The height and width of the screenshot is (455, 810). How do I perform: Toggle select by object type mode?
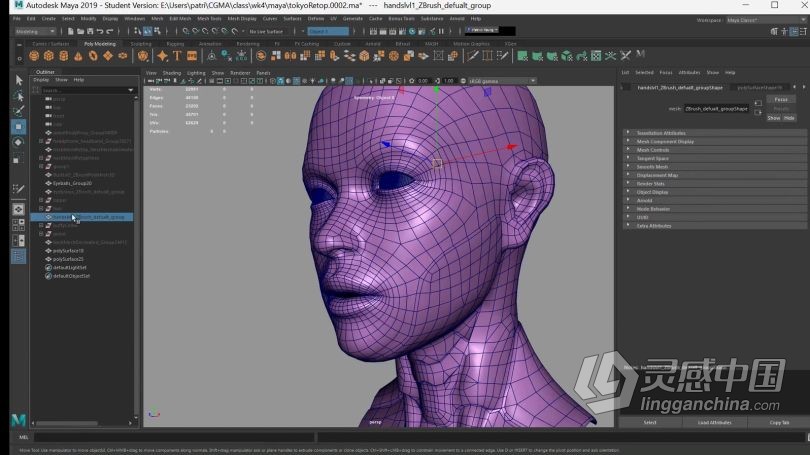148,32
